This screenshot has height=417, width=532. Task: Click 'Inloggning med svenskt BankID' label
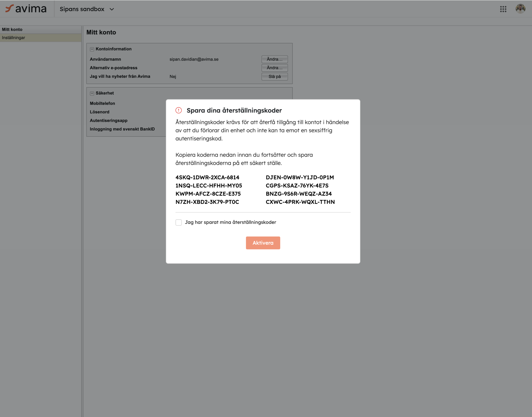122,129
